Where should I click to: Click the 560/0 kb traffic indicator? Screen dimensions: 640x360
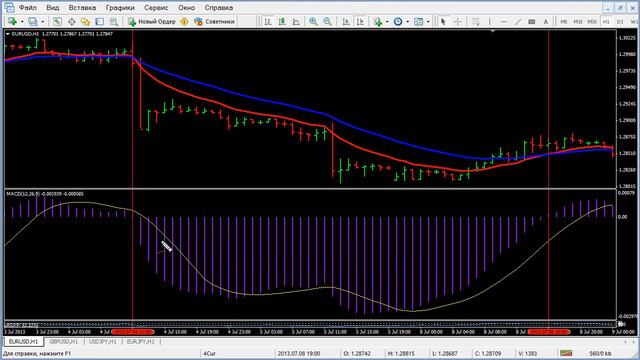(600, 353)
